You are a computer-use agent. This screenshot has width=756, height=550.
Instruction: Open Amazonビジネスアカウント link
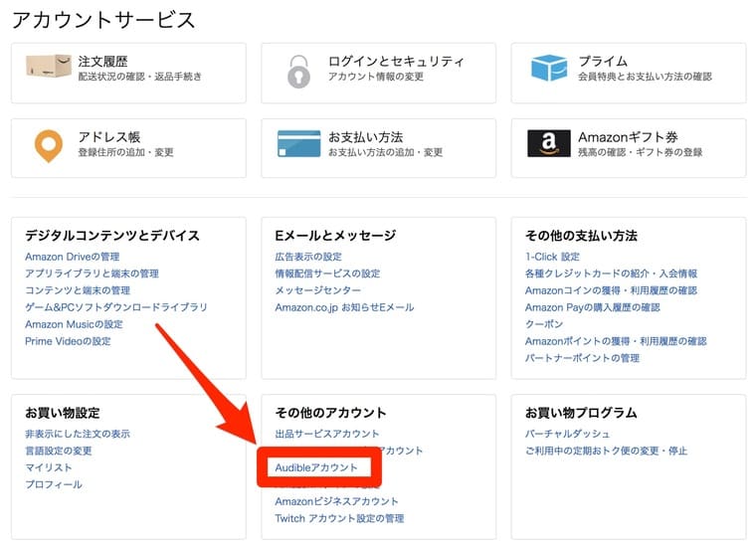tap(336, 501)
